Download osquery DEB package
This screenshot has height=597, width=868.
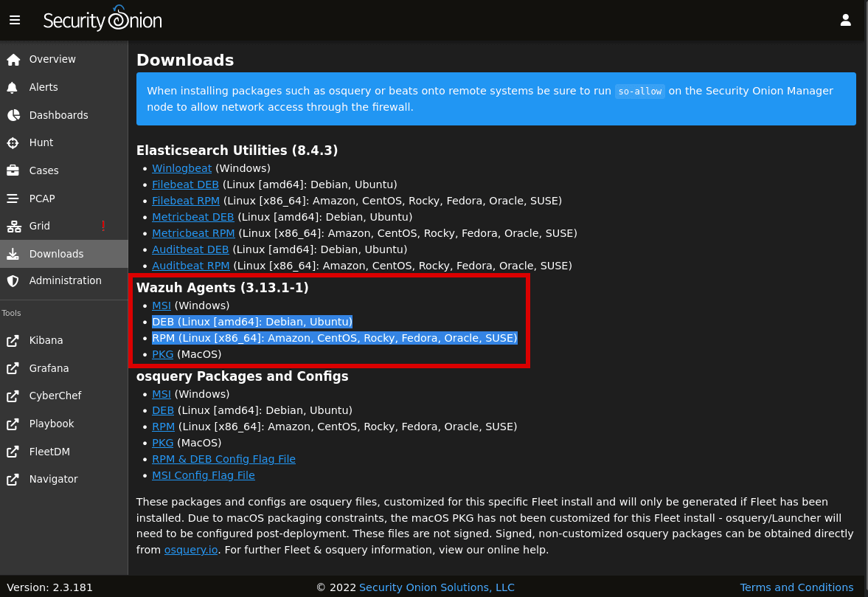[163, 410]
